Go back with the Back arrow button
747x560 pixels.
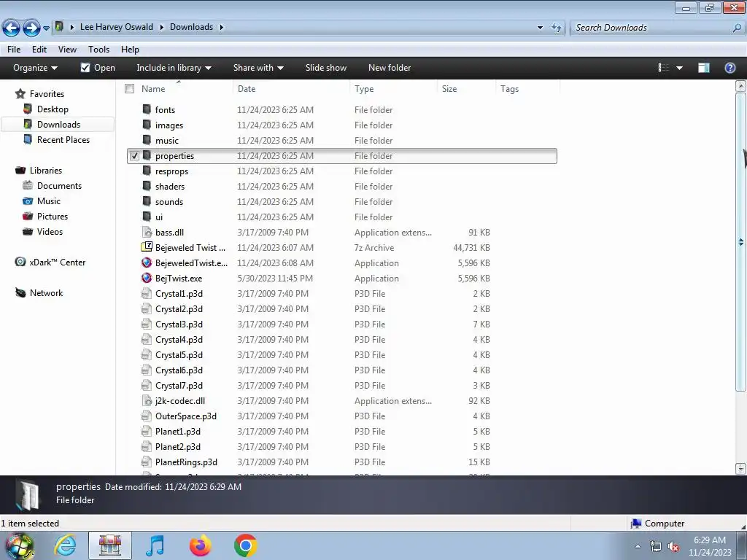tap(12, 28)
